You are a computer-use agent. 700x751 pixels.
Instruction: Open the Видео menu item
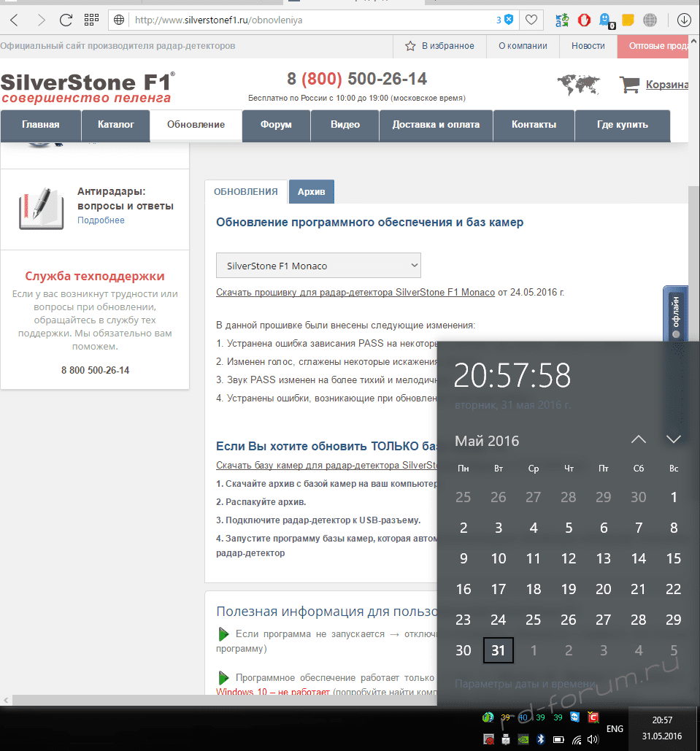point(345,125)
